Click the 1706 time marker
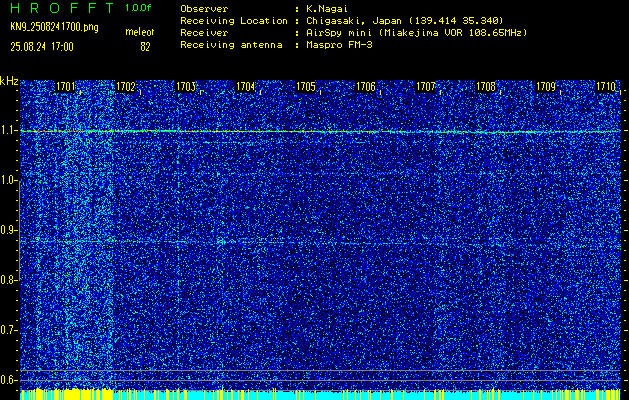Image resolution: width=629 pixels, height=400 pixels. click(x=366, y=87)
